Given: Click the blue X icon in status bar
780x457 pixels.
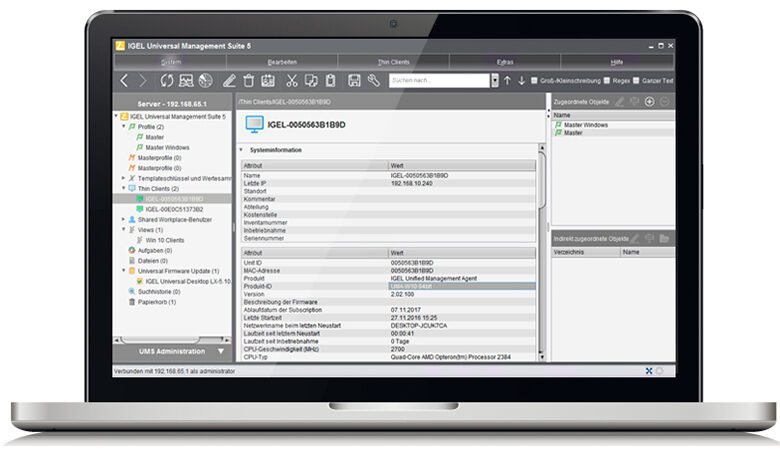Looking at the screenshot, I should tap(649, 371).
